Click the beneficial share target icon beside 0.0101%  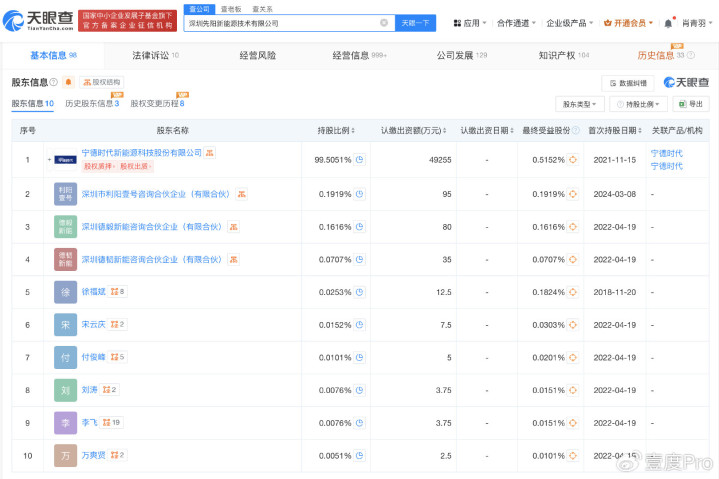pyautogui.click(x=573, y=456)
